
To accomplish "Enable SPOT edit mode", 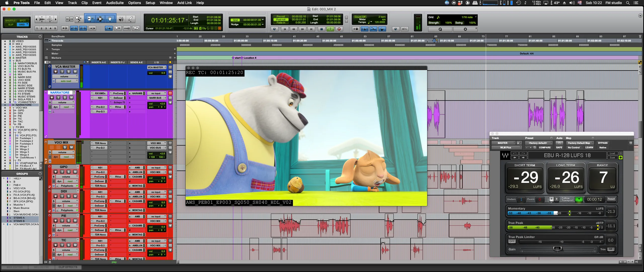I will (x=23, y=20).
